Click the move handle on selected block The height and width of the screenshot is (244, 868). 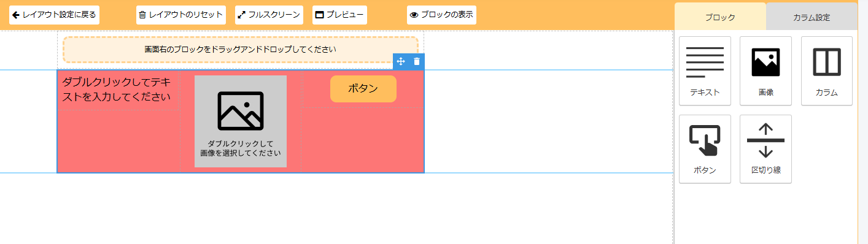[401, 61]
